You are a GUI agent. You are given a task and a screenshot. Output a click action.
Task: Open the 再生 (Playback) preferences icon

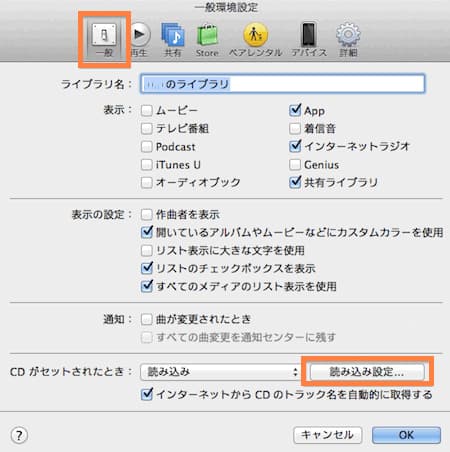(139, 39)
